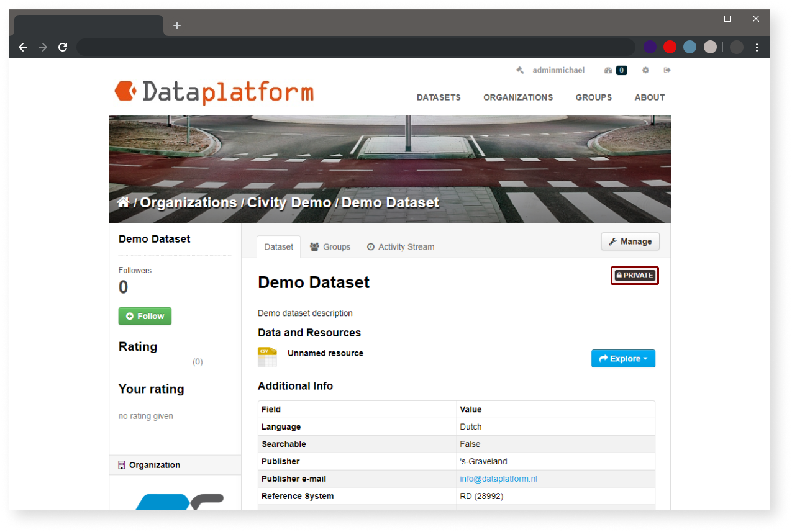Viewport: 792px width, 532px height.
Task: Open a new browser tab
Action: pos(177,25)
